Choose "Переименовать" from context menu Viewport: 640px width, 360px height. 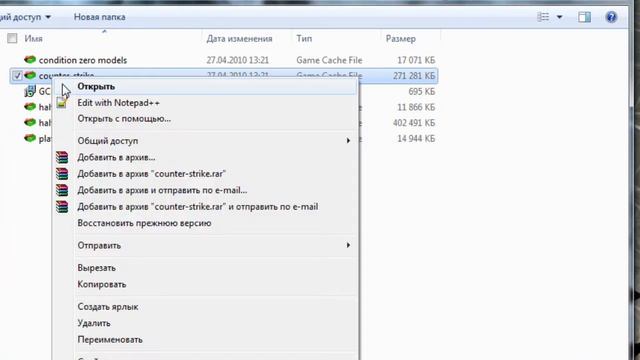(110, 340)
